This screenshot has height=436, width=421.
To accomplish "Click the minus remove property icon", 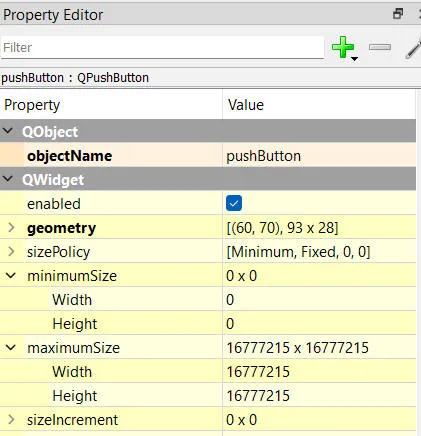I will click(380, 47).
